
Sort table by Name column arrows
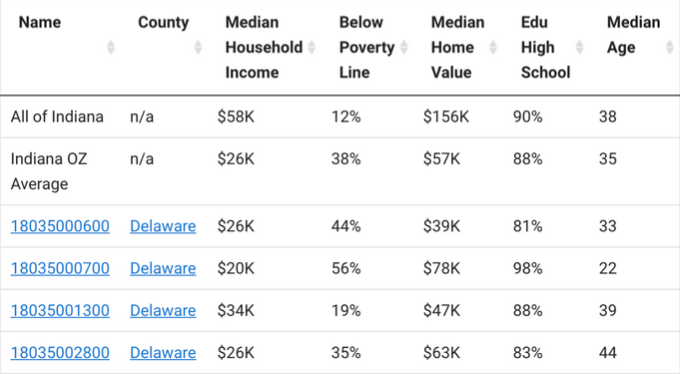(x=111, y=47)
